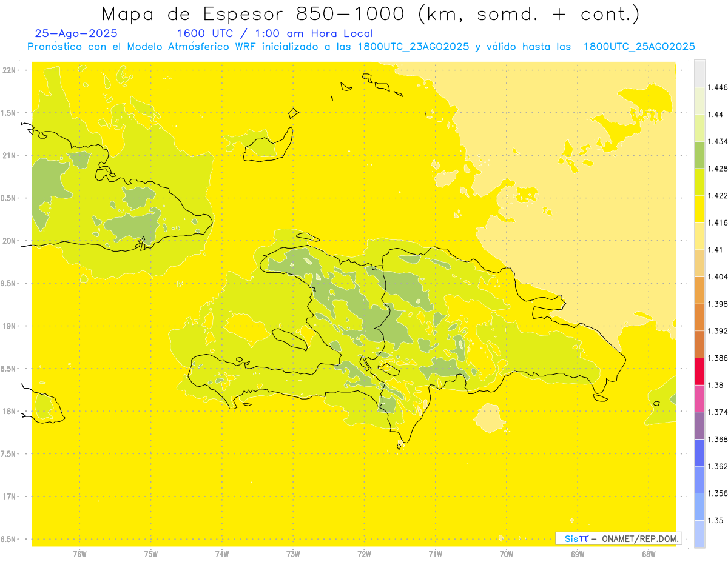Click the pink legend swatch between 1.374 and 1.38
This screenshot has height=562, width=728.
click(x=699, y=398)
